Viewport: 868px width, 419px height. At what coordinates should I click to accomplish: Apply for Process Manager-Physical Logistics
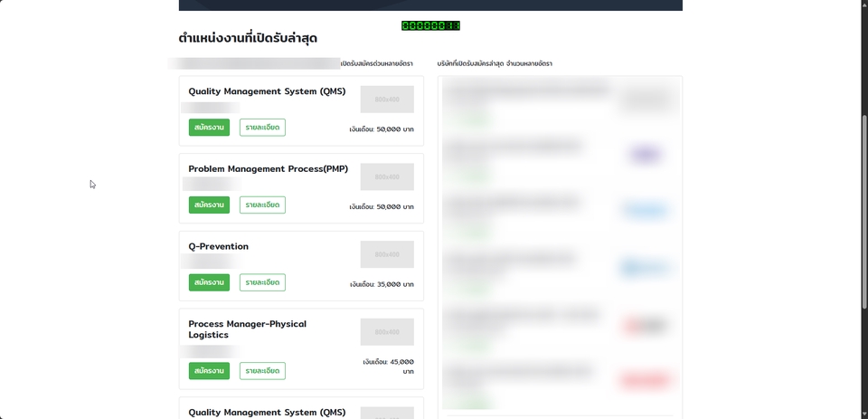pyautogui.click(x=209, y=371)
